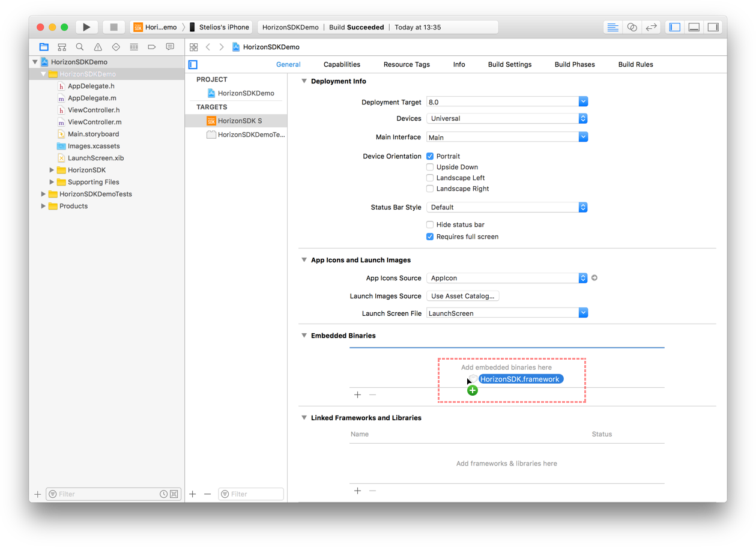Show the Version editor
Screen dimensions: 756x547
click(x=651, y=27)
